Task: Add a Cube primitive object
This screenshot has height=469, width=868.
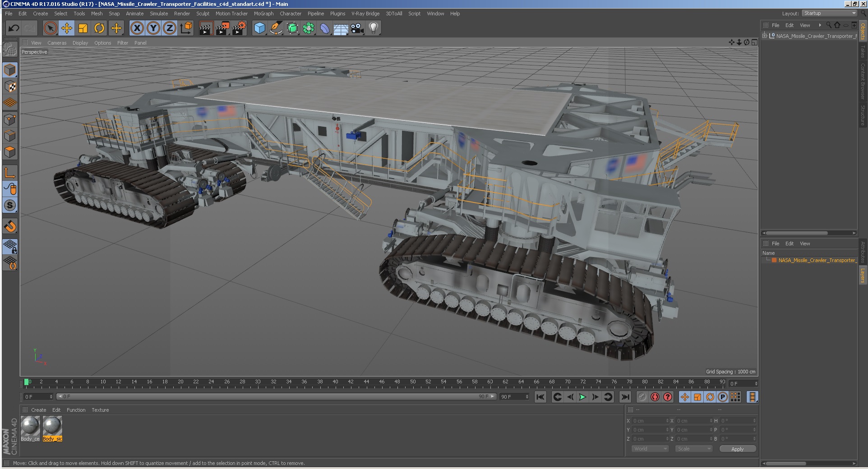Action: click(x=259, y=28)
